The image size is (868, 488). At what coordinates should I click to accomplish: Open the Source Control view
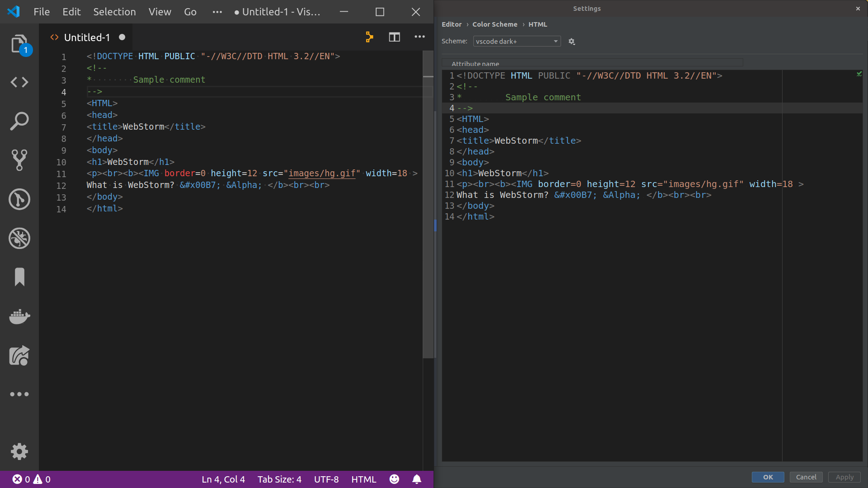tap(19, 160)
